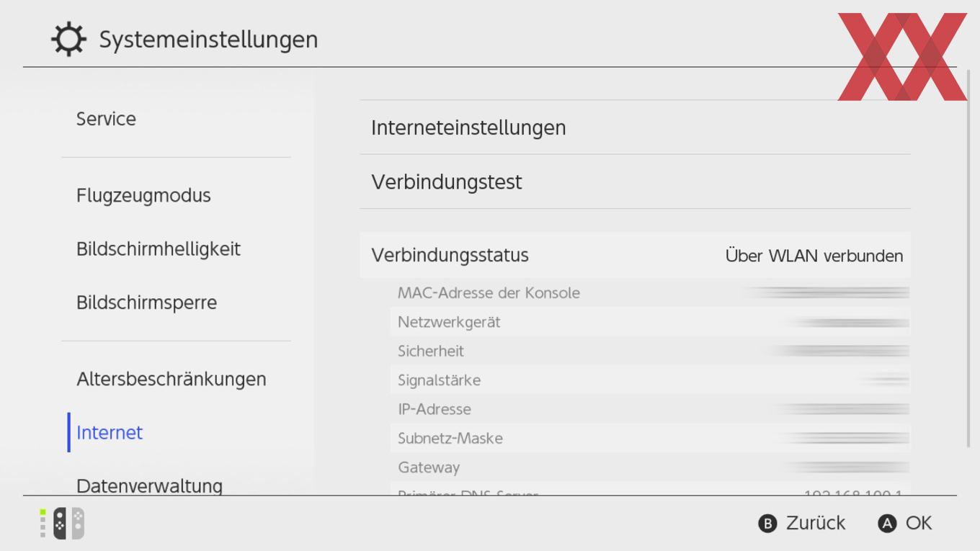Screen dimensions: 980x551
Task: Click the MAC-Adresse der Konsole row
Action: pos(651,292)
